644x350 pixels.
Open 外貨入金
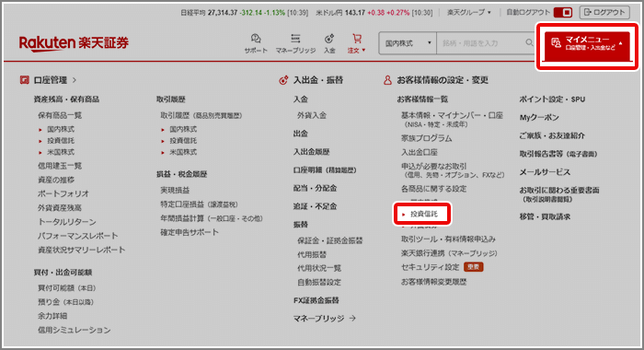312,115
